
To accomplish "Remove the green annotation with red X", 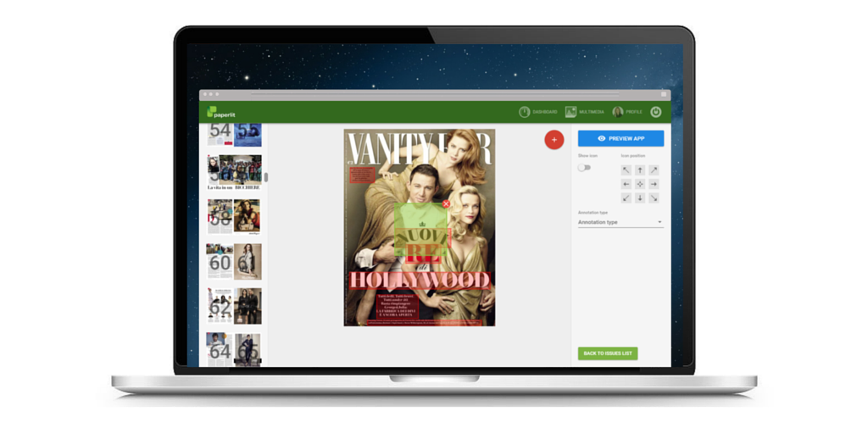I will click(446, 203).
